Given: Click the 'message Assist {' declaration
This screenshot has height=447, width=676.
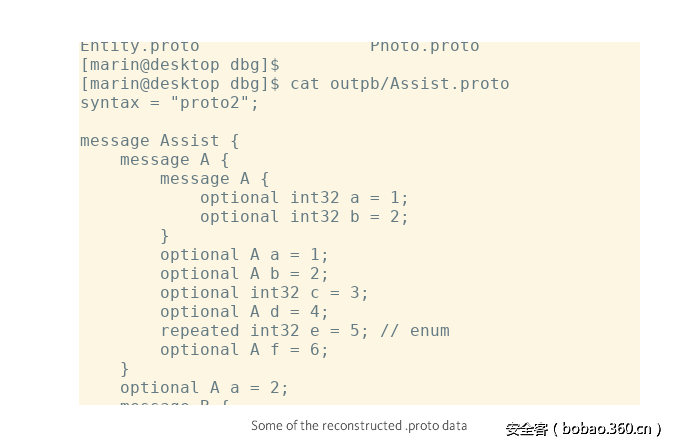Looking at the screenshot, I should pyautogui.click(x=159, y=141).
